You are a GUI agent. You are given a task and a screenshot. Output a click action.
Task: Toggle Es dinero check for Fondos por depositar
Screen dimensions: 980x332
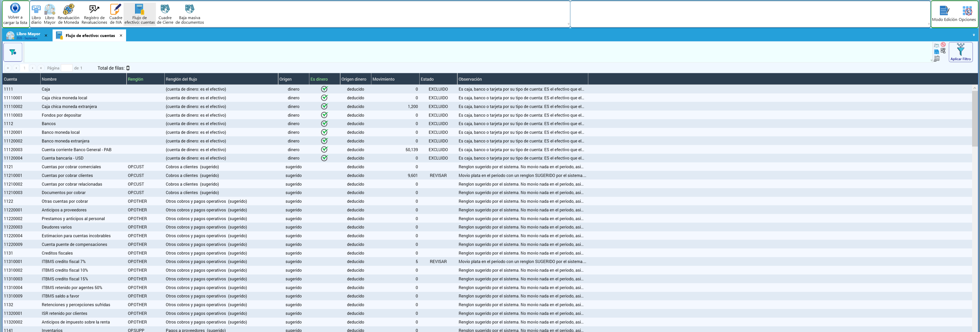[x=324, y=115]
